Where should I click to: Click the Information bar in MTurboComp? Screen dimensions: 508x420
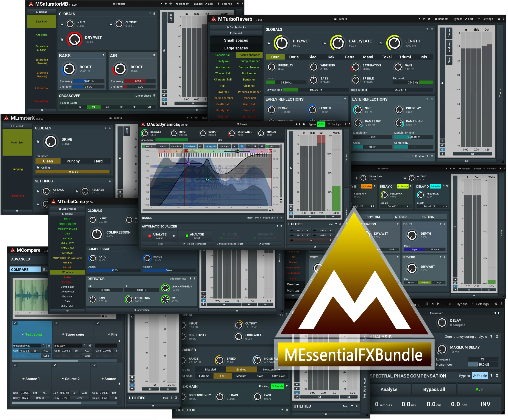pos(142,310)
